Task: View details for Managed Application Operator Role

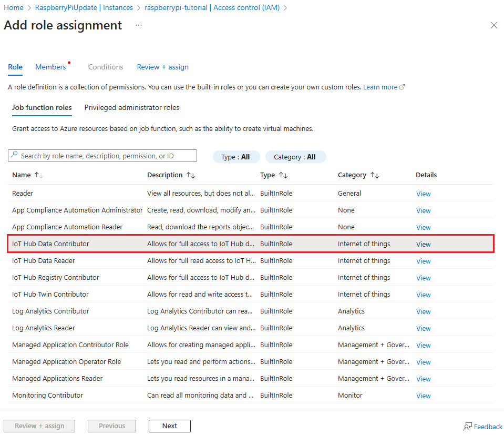Action: 423,362
